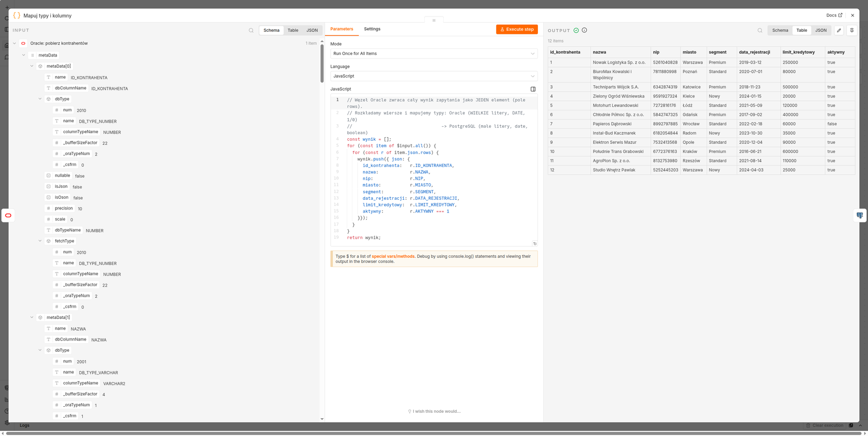Viewport: 868px width, 436px height.
Task: Click the search icon in OUTPUT panel
Action: click(760, 30)
